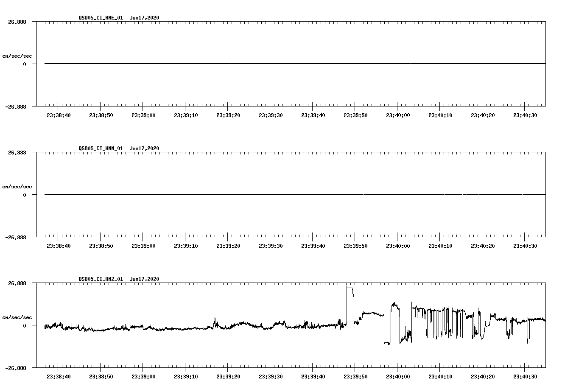Click the 23:38:50 time label under the HNN plot
Screen dimensions: 576x392
(x=101, y=246)
